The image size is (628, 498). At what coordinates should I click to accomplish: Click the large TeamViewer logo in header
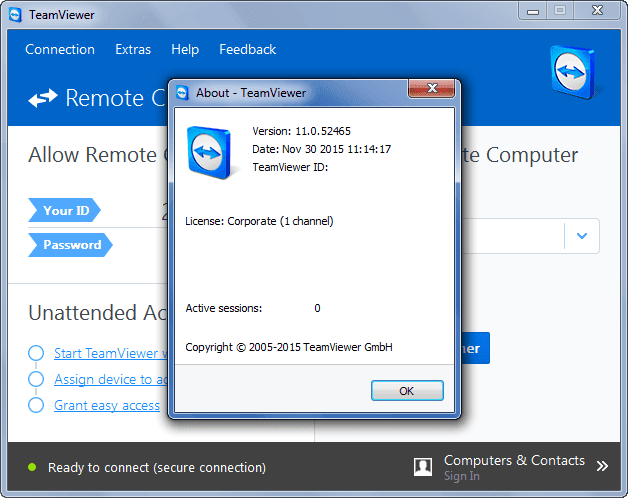(x=573, y=73)
